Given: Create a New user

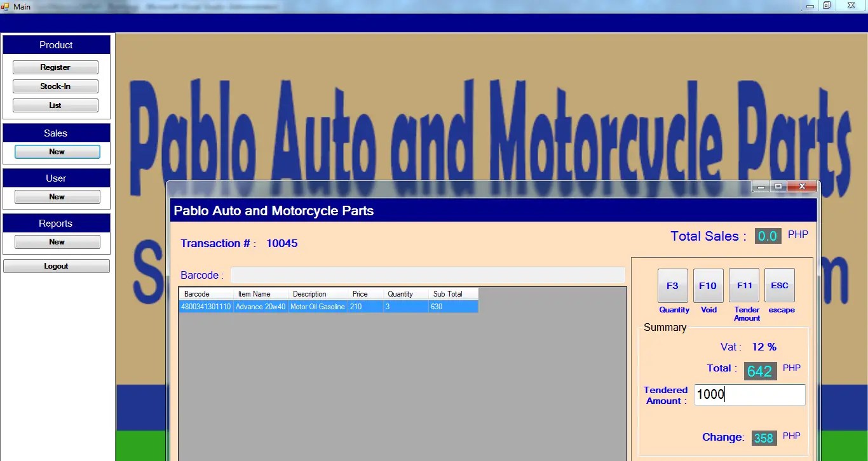Looking at the screenshot, I should click(x=57, y=196).
